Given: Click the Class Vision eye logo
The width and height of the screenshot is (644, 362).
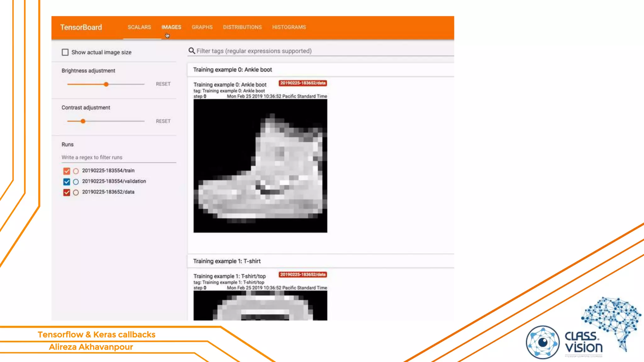Looking at the screenshot, I should click(542, 343).
